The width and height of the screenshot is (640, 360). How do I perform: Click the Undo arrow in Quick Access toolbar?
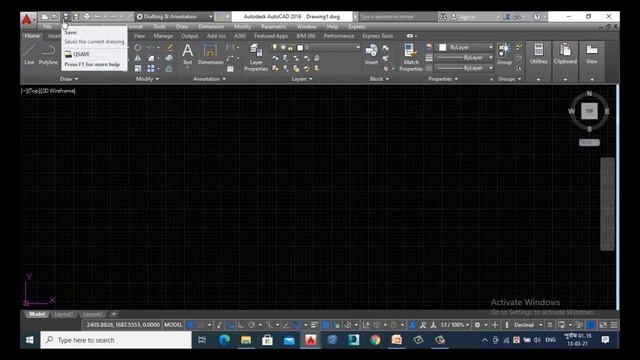(x=98, y=17)
